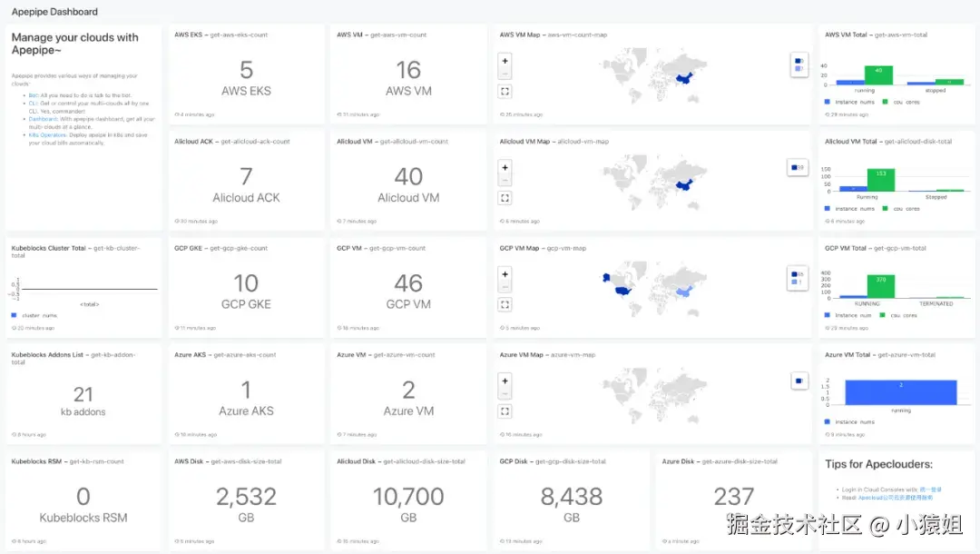Toggle instance nums legend in AWS VM Total
The image size is (980, 554).
tap(848, 102)
